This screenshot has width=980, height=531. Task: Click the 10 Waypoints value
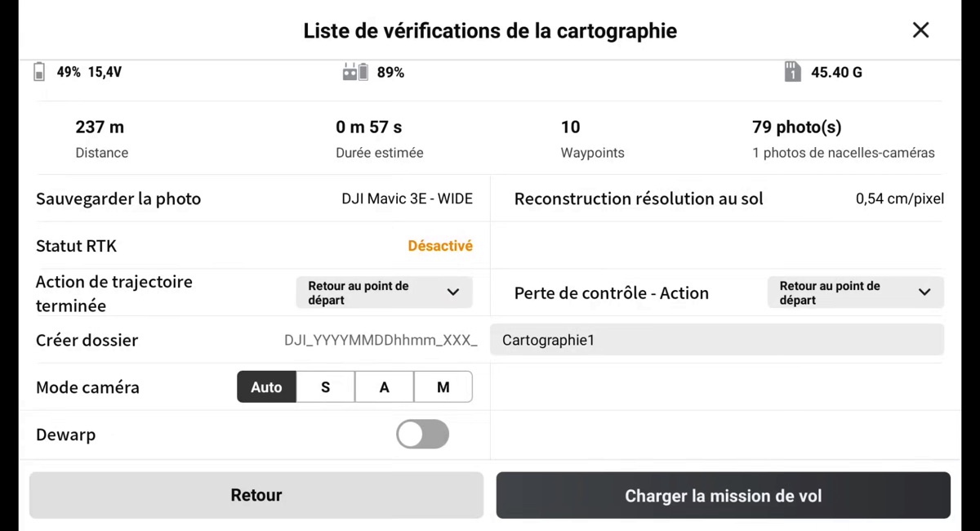click(x=570, y=127)
